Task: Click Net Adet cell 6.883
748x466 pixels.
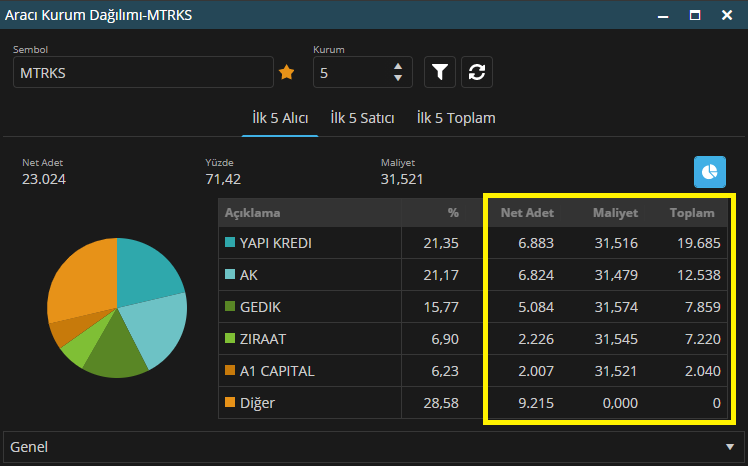Action: pyautogui.click(x=536, y=243)
